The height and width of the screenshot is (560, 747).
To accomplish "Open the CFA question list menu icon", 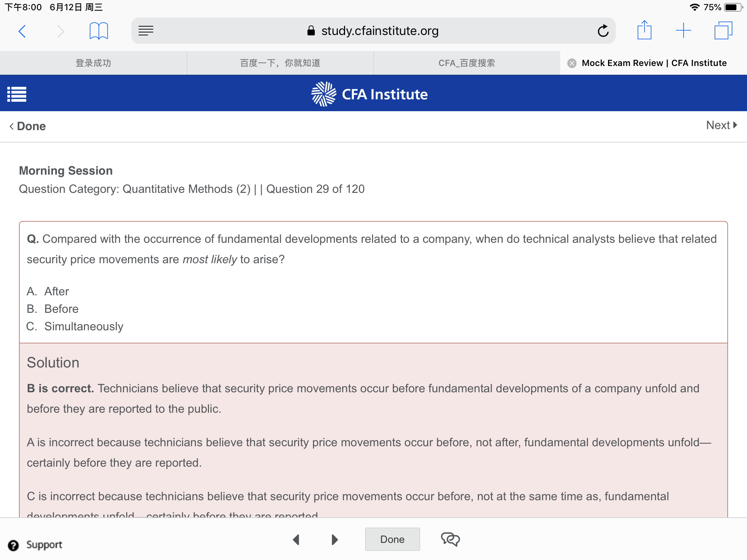I will click(17, 94).
